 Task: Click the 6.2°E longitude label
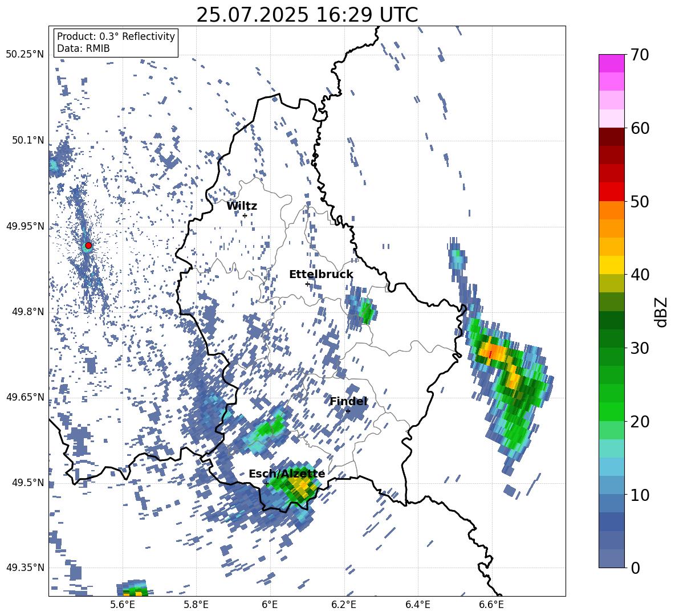[x=344, y=605]
